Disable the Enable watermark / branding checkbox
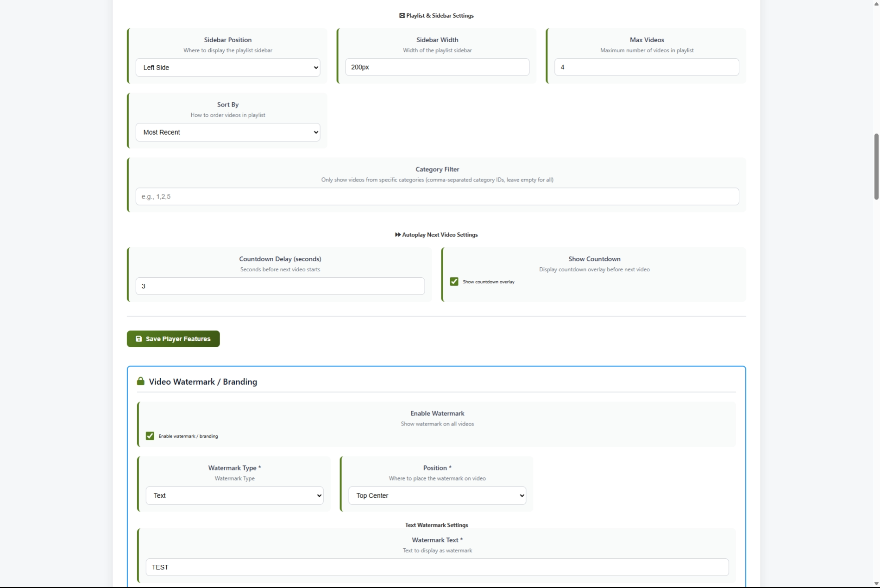880x588 pixels. 150,436
